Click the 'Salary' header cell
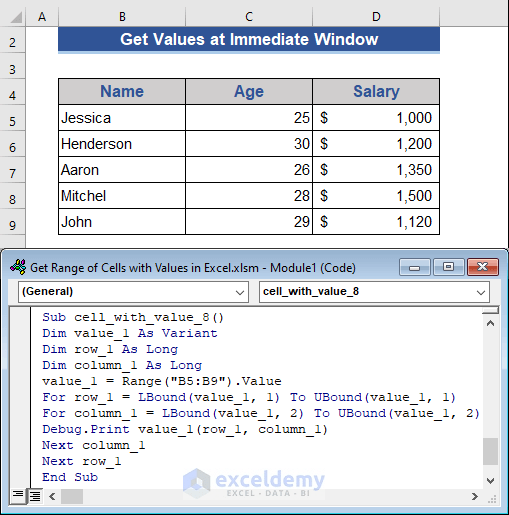The width and height of the screenshot is (509, 515). [x=376, y=91]
